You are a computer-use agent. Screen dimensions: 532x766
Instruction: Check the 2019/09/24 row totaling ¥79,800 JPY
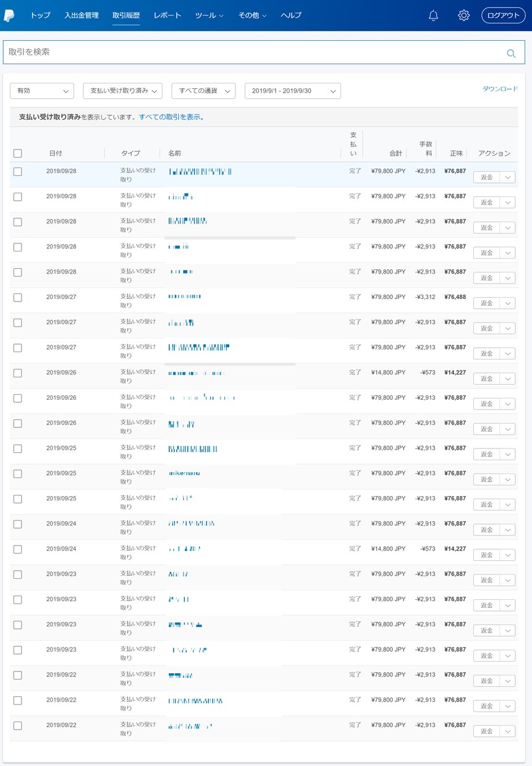[x=17, y=524]
